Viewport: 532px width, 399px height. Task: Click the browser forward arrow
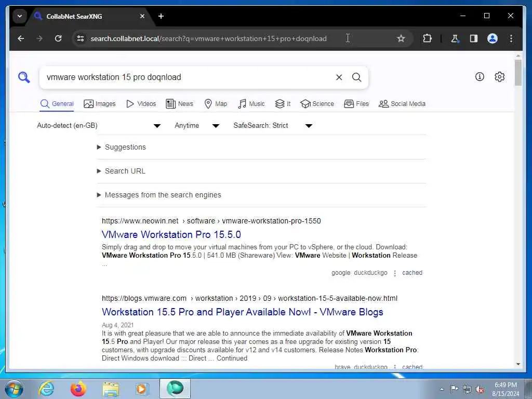[x=39, y=38]
